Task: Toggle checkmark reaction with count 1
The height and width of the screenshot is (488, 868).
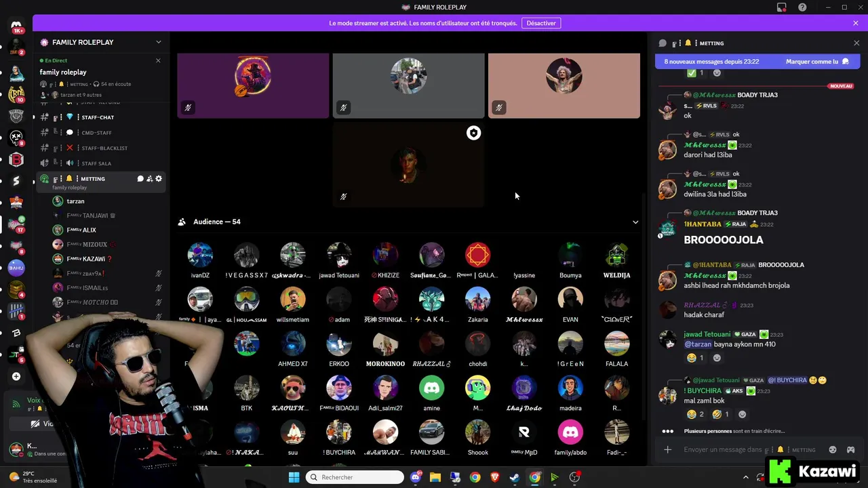Action: (x=695, y=73)
